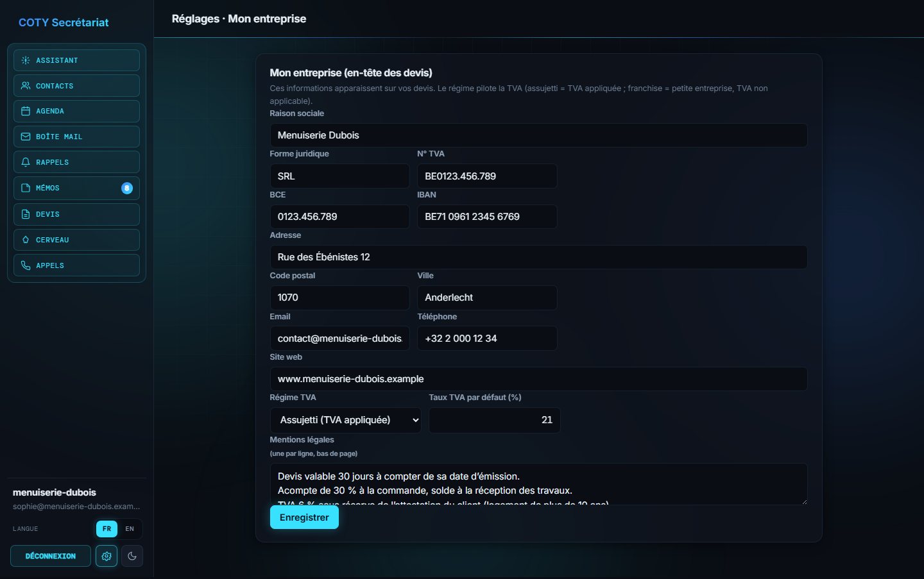Click the Site web input field
The image size is (924, 579).
pos(538,379)
